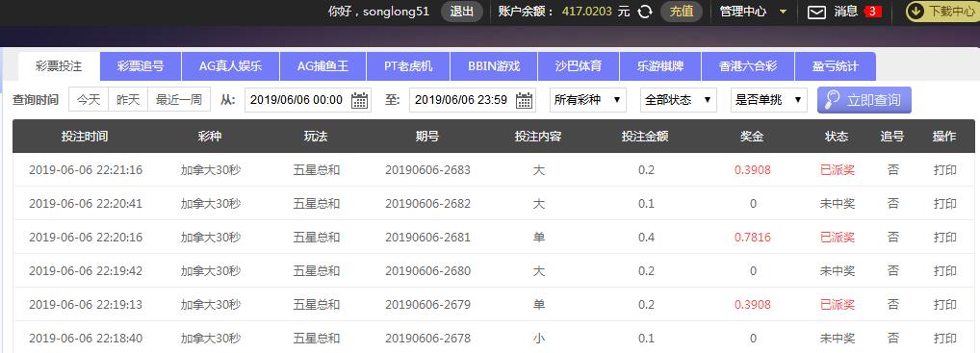Click bet content 小 for issue 20190606-2678

click(x=538, y=339)
